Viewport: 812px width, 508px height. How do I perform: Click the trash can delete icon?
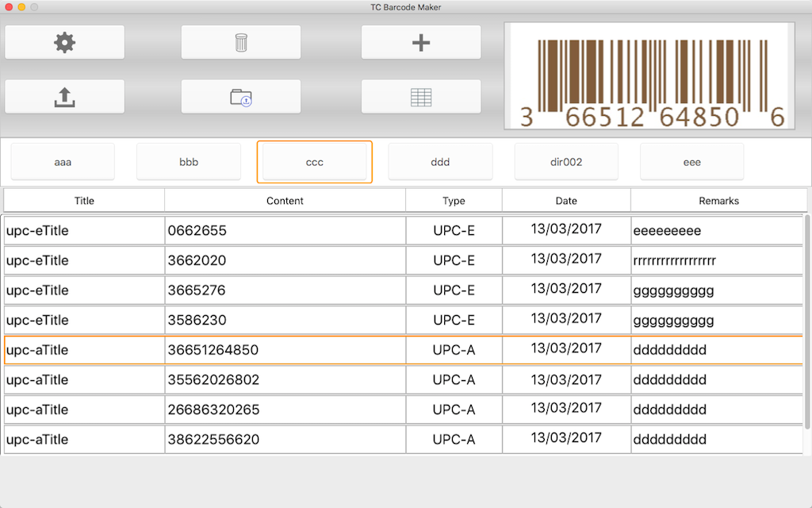point(241,42)
